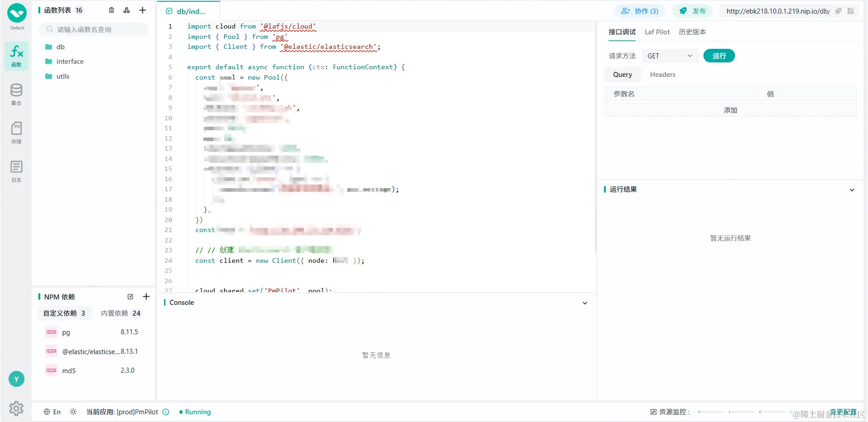Select the db/ind... editor tab
Viewport: 868px width, 422px height.
point(189,11)
